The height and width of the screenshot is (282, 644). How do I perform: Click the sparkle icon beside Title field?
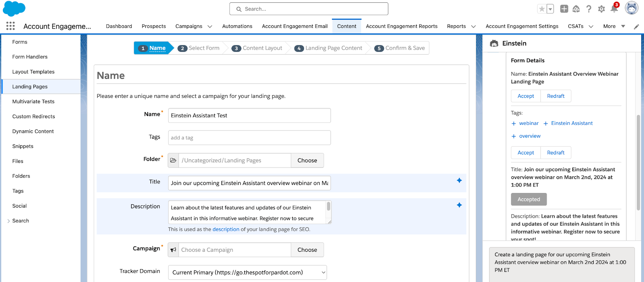(x=459, y=180)
